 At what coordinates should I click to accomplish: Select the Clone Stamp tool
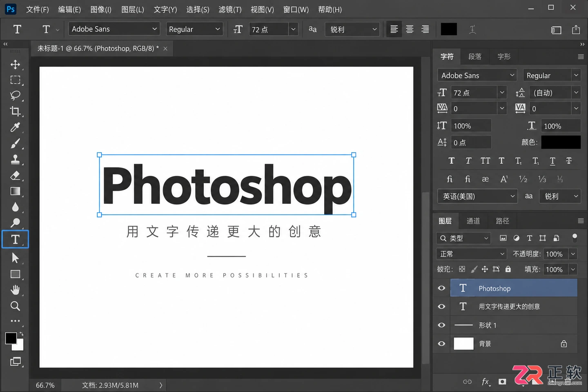(15, 159)
